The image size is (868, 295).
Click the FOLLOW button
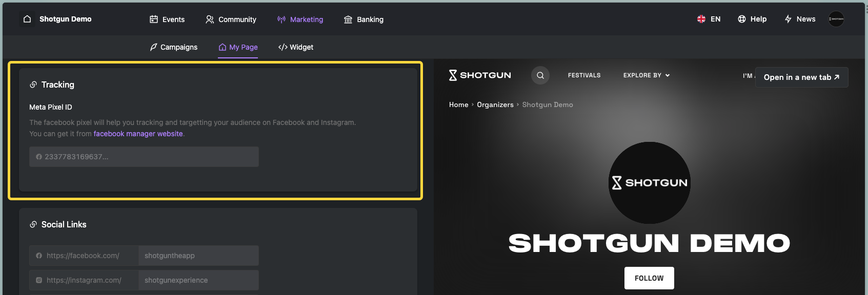[649, 278]
